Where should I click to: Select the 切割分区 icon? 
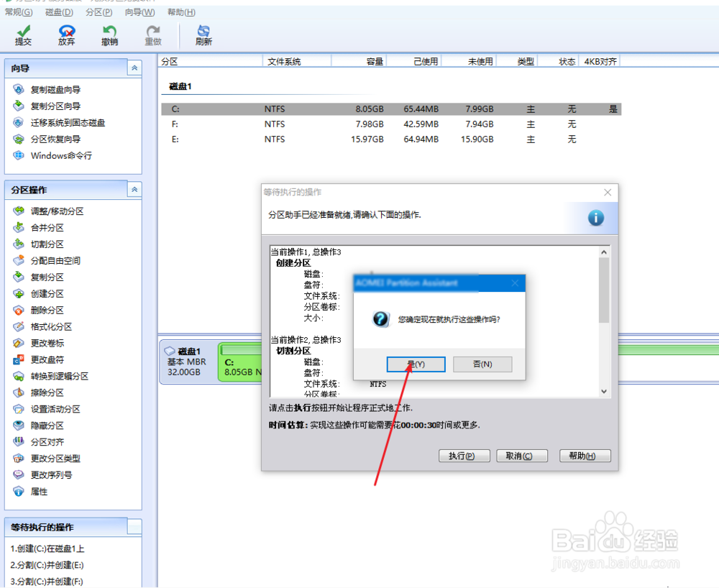(x=19, y=244)
